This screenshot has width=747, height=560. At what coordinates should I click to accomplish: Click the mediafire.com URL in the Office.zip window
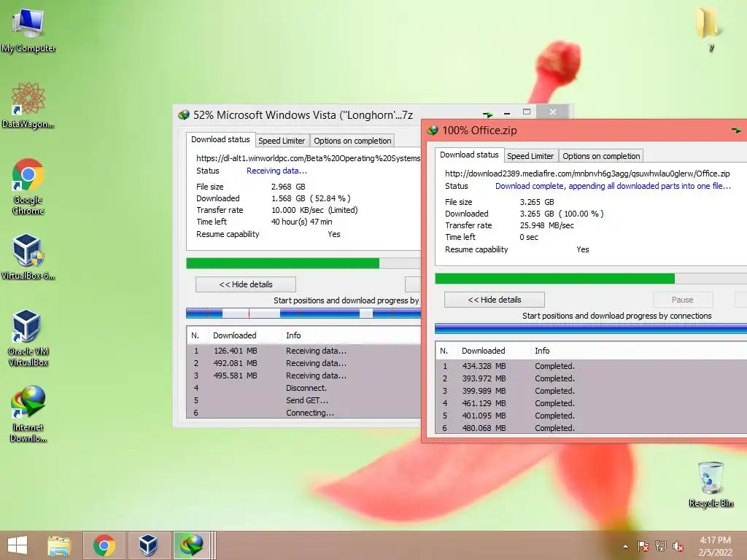pyautogui.click(x=587, y=174)
